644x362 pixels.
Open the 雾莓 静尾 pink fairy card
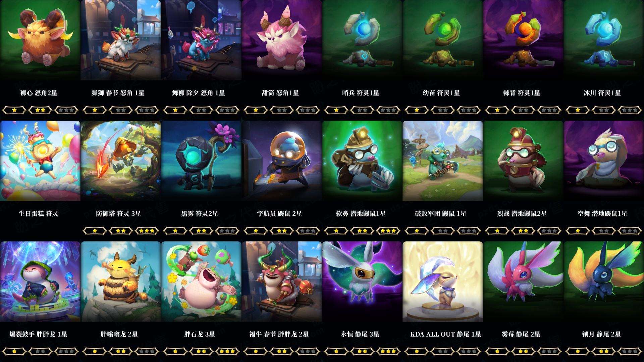point(523,281)
